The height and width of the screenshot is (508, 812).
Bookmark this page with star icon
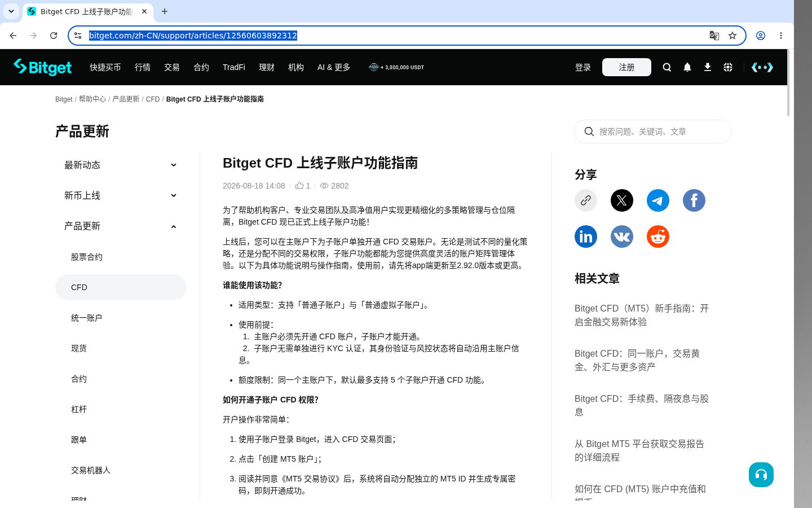pyautogui.click(x=732, y=36)
